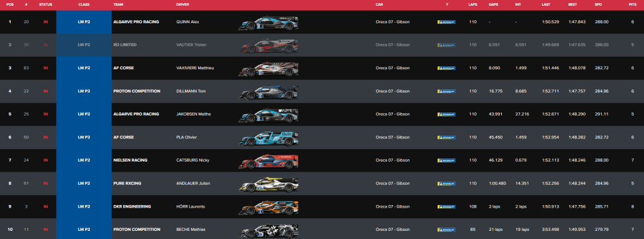Click driver name DILLMANN Tom
644x239 pixels.
191,91
